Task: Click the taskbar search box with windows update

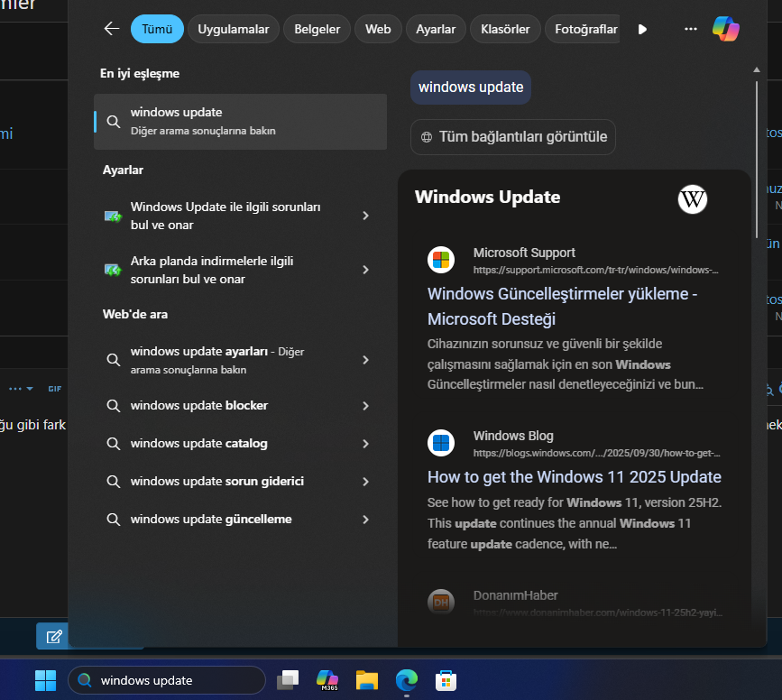Action: (167, 680)
